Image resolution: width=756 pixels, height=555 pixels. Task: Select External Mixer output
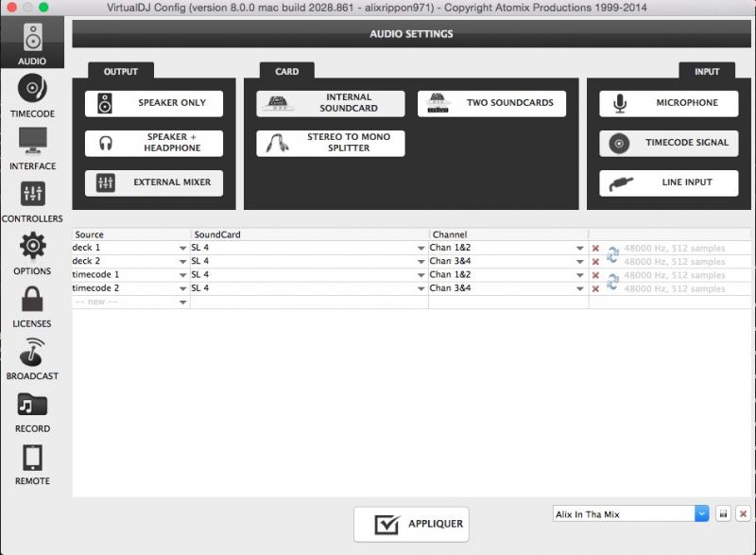154,182
